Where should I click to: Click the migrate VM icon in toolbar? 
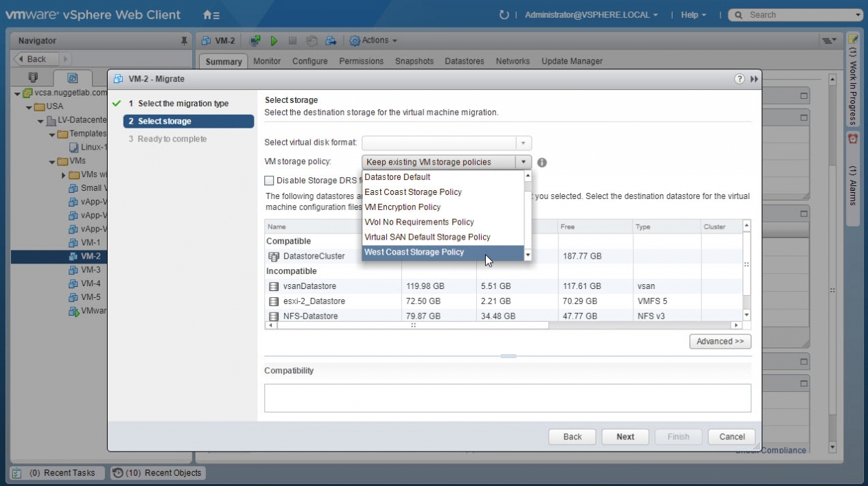coord(331,41)
